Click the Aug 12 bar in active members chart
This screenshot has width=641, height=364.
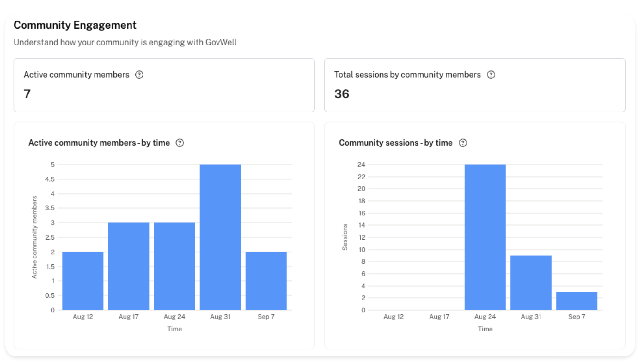click(x=83, y=281)
